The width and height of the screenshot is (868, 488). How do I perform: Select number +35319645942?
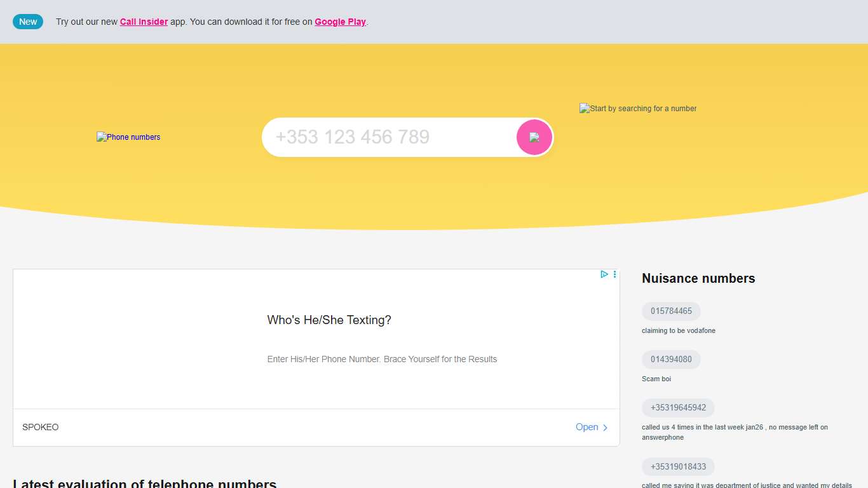click(x=678, y=407)
